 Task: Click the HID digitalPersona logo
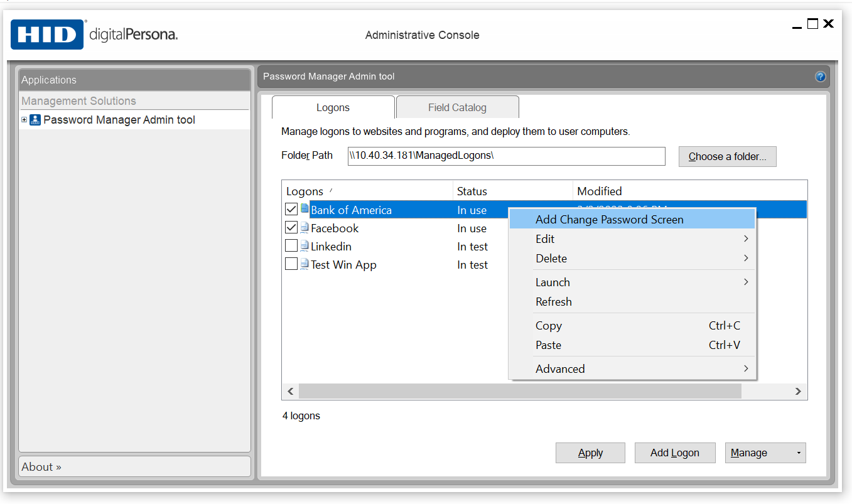[94, 35]
